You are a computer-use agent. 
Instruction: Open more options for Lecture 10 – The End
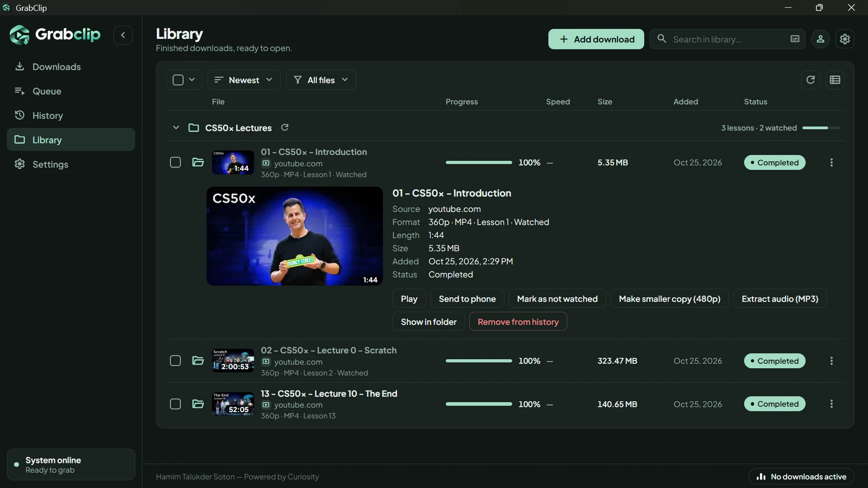click(x=831, y=404)
